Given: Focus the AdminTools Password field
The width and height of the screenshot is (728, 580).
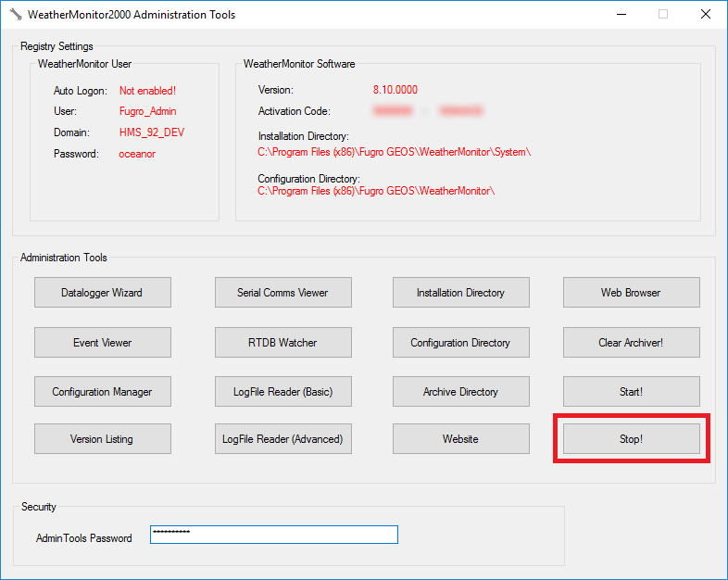Looking at the screenshot, I should (x=274, y=535).
